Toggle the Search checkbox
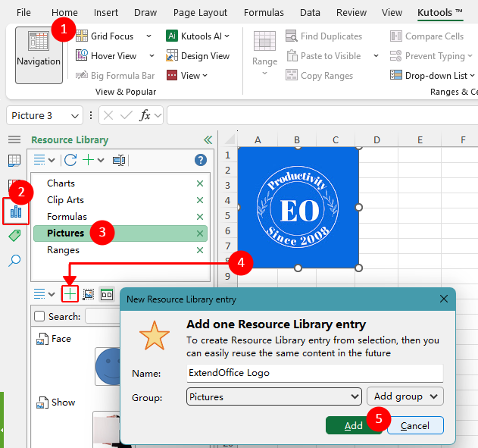 39,316
